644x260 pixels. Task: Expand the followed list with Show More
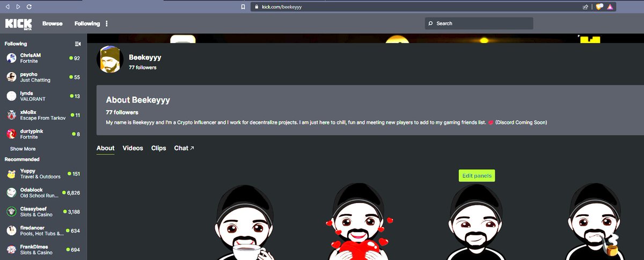coord(23,149)
